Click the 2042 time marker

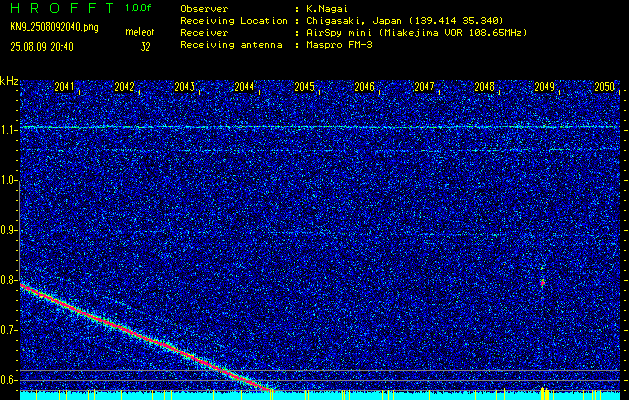pos(124,87)
